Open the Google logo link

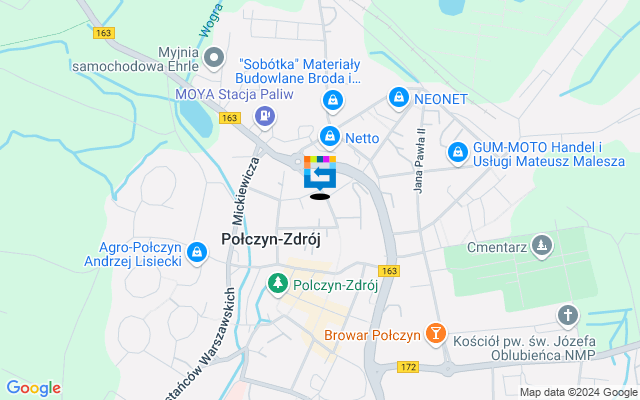point(33,388)
